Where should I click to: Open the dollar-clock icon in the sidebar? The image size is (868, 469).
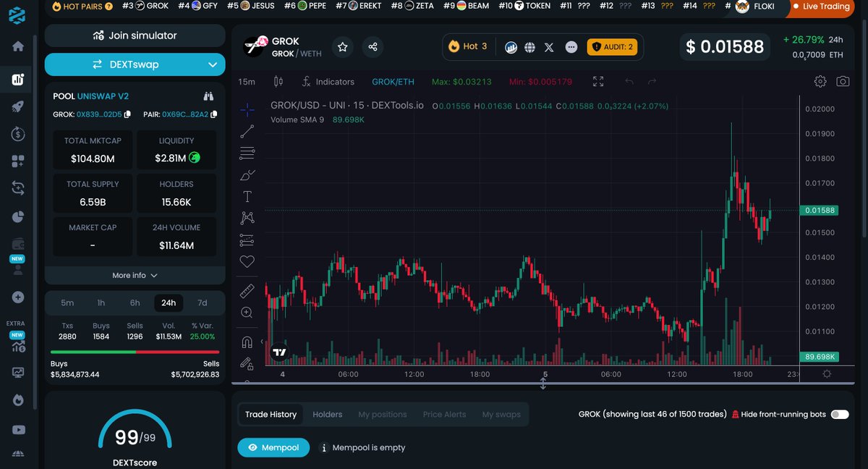click(18, 134)
